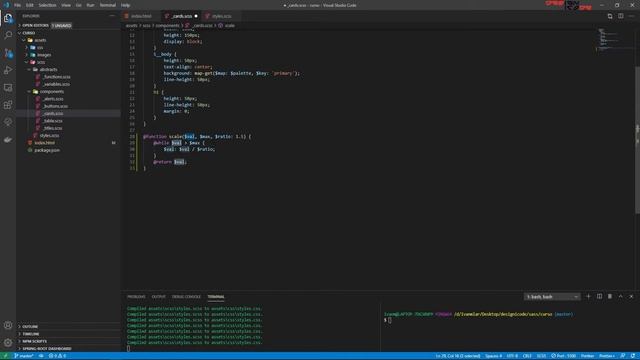
Task: Open package.json in the explorer
Action: coord(47,150)
